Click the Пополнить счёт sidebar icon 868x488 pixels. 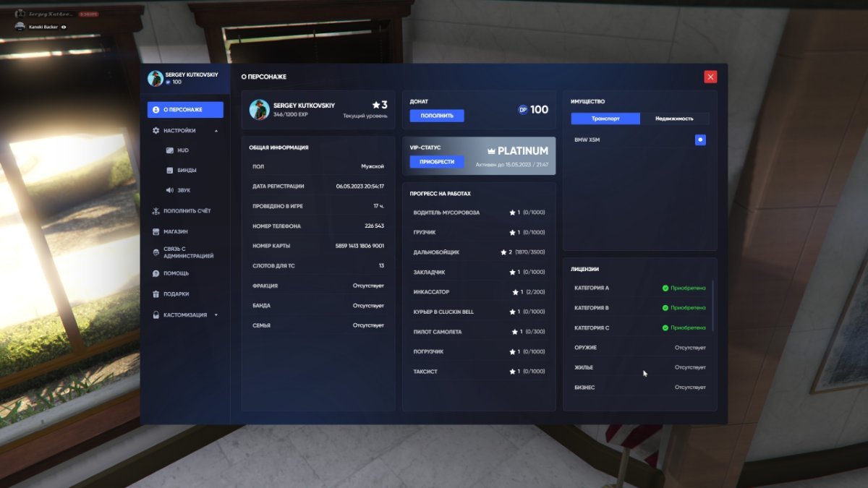click(156, 211)
